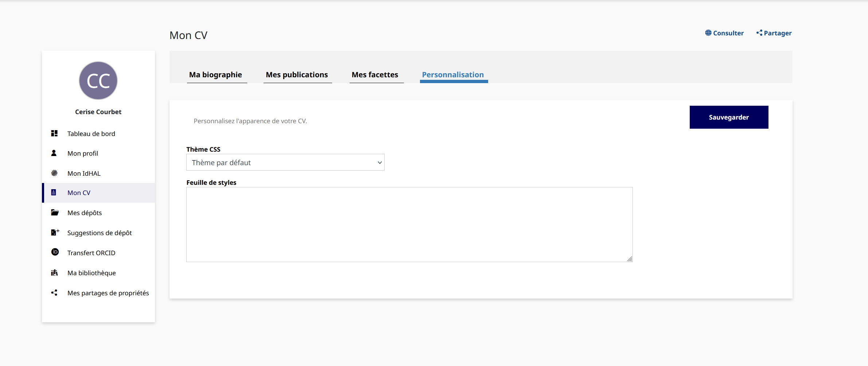Open Mes partages de propriétés

point(98,293)
